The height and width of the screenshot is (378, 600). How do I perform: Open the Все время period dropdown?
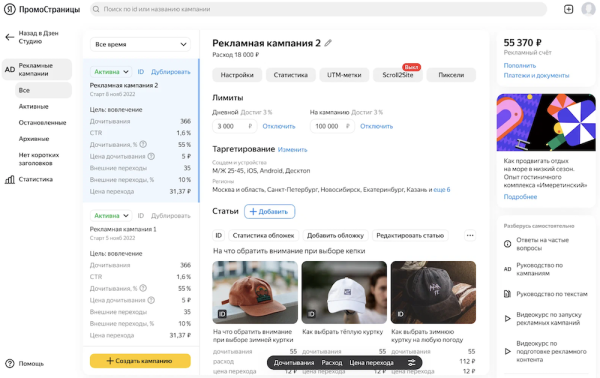pos(140,44)
